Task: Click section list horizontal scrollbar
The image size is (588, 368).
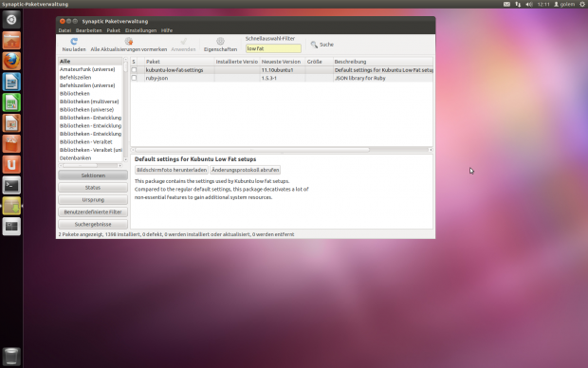Action: 80,165
